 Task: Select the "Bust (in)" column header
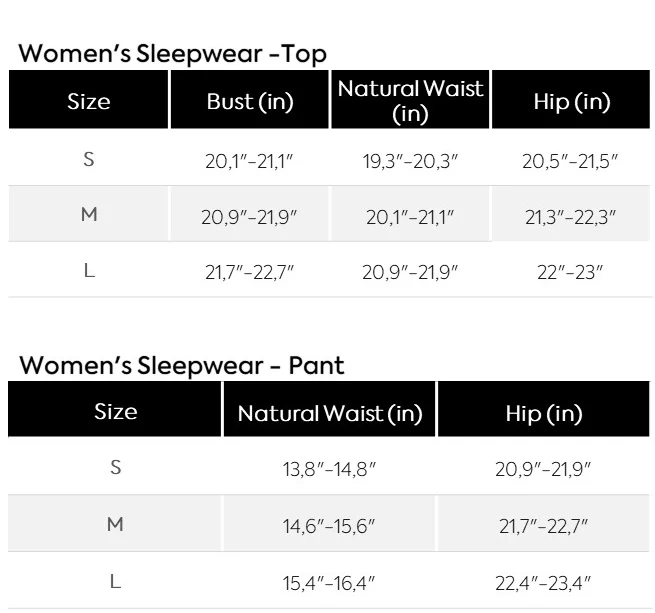point(250,101)
